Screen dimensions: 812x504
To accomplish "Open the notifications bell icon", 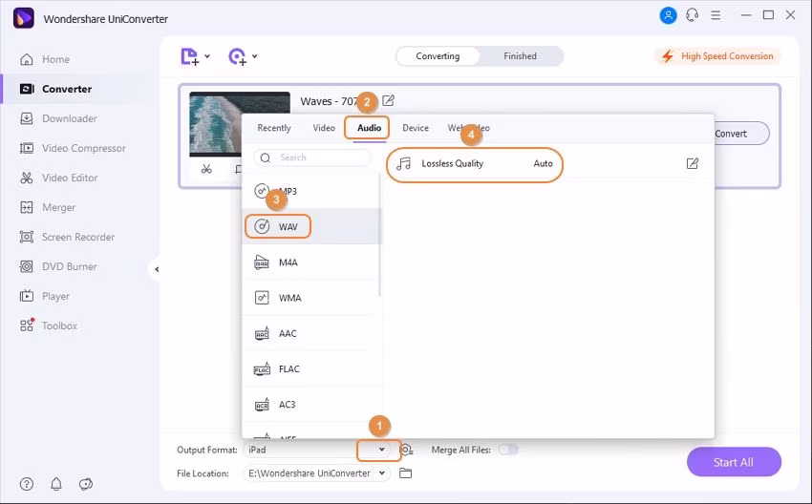I will (56, 484).
